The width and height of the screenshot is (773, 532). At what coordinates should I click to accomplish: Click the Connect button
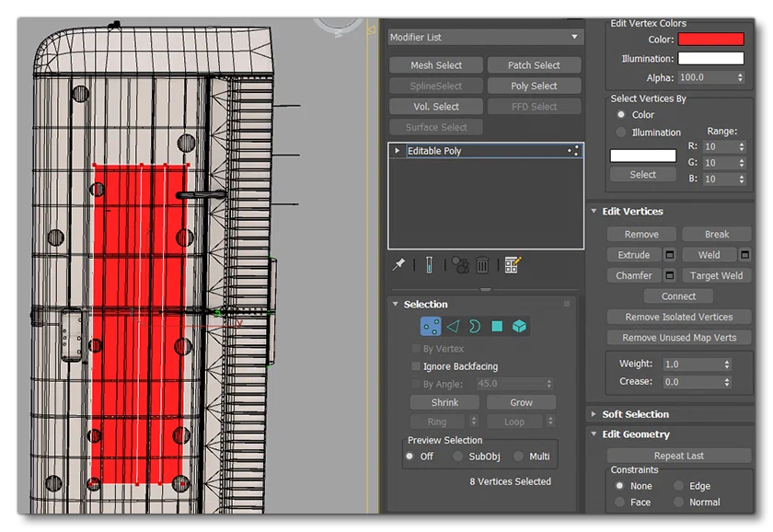click(678, 296)
